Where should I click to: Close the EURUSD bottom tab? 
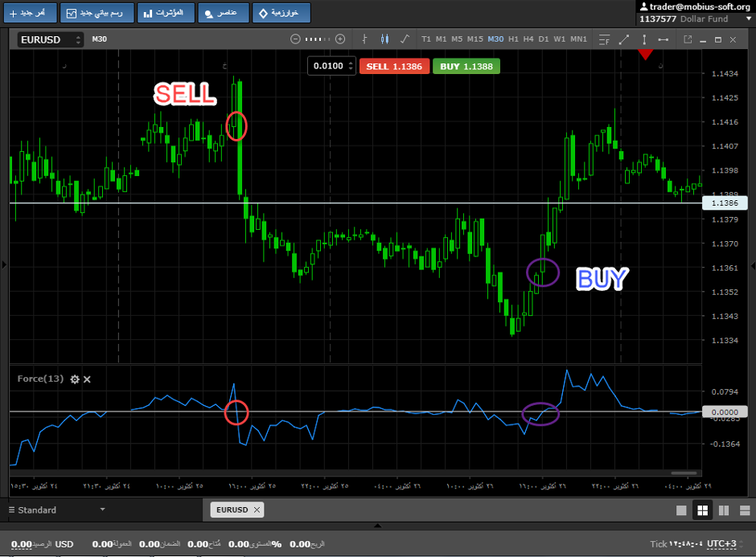[x=257, y=510]
